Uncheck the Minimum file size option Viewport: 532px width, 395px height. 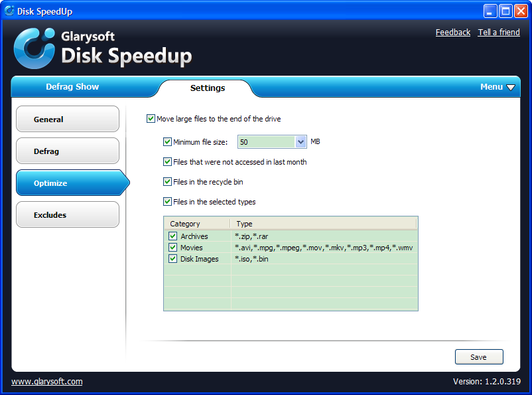(x=167, y=141)
